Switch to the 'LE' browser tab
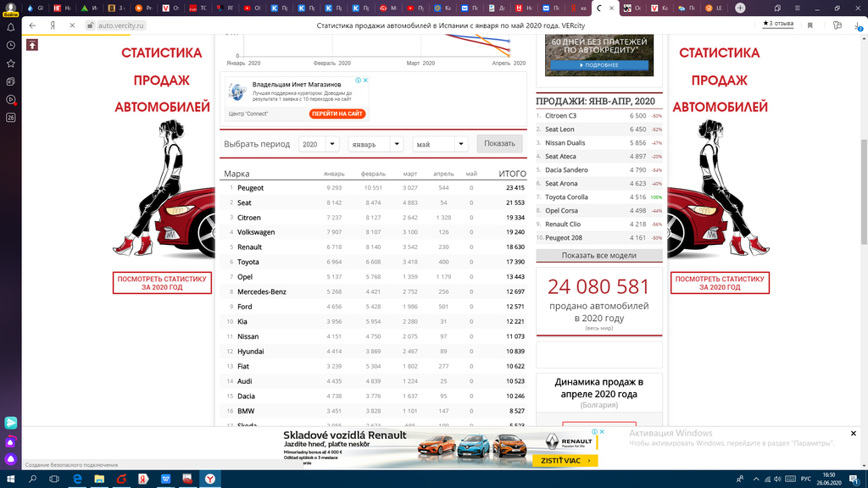Viewport: 868px width, 488px height. pos(714,8)
